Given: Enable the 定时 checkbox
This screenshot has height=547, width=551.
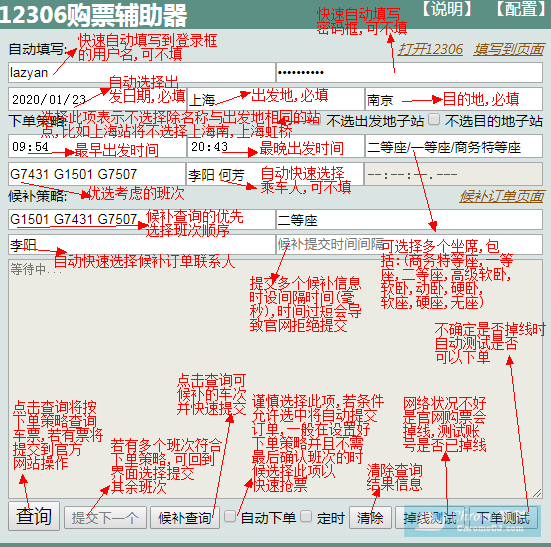Looking at the screenshot, I should [x=306, y=516].
